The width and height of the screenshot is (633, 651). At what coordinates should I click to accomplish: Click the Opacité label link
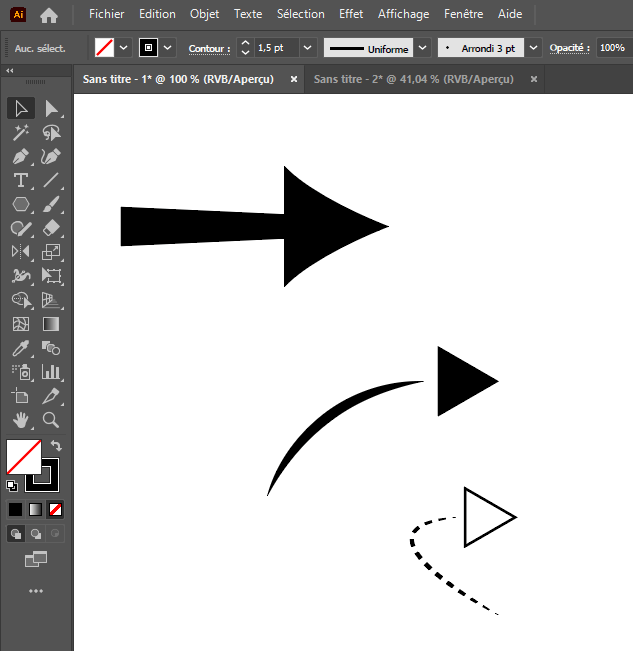pyautogui.click(x=570, y=48)
